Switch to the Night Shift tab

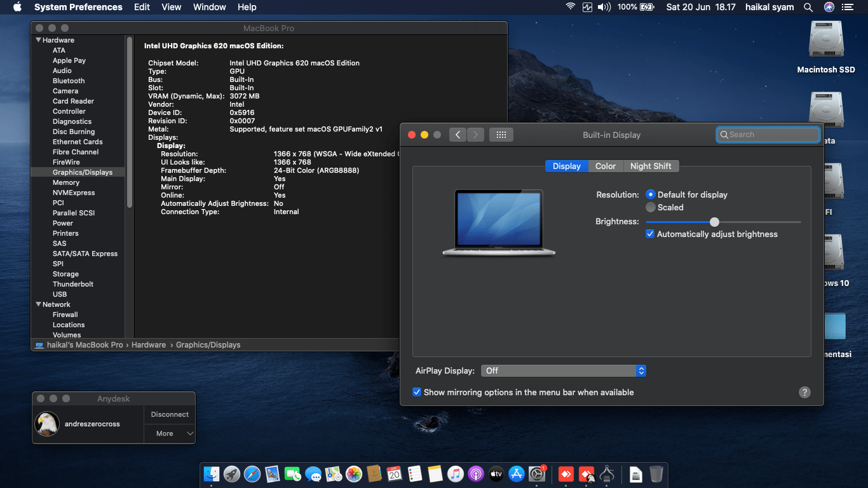point(651,166)
